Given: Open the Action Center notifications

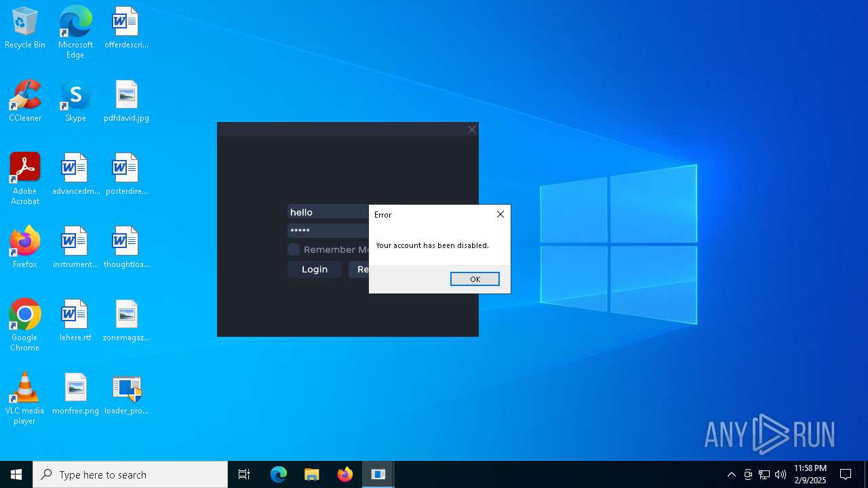Looking at the screenshot, I should pos(846,474).
